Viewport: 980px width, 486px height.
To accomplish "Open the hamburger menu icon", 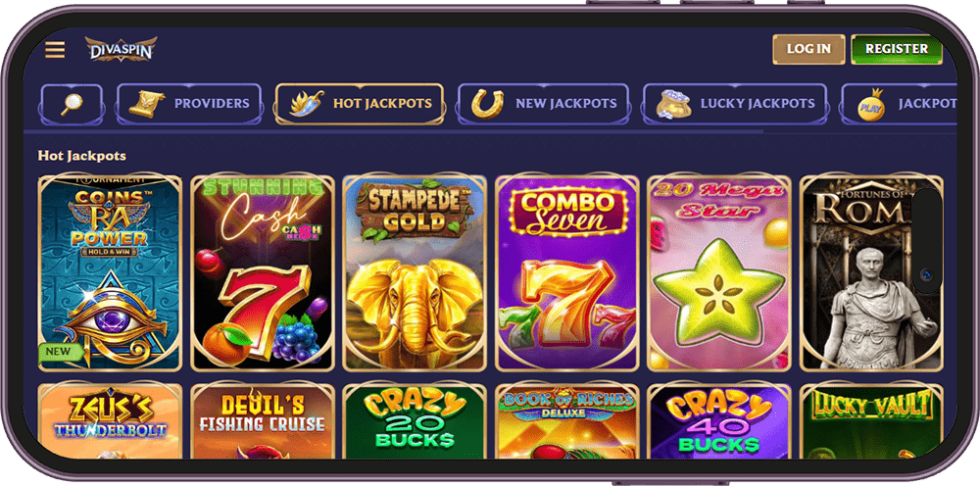I will [55, 49].
